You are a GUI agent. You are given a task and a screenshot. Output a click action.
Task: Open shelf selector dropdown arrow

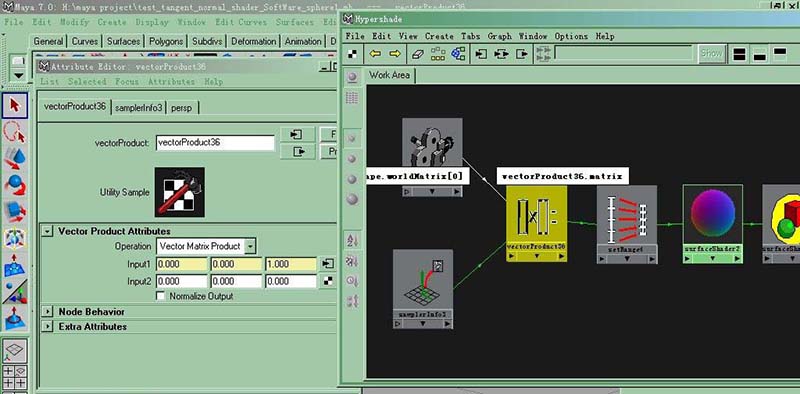point(18,76)
